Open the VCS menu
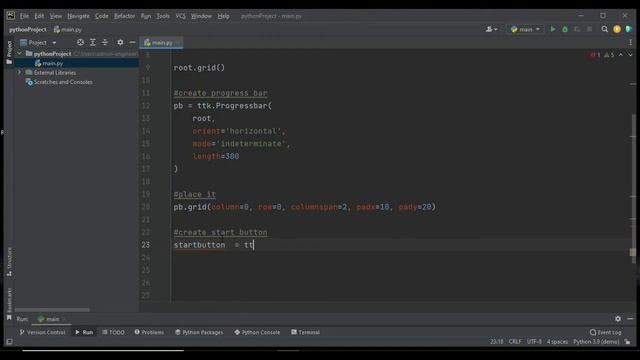The image size is (640, 360). [180, 16]
